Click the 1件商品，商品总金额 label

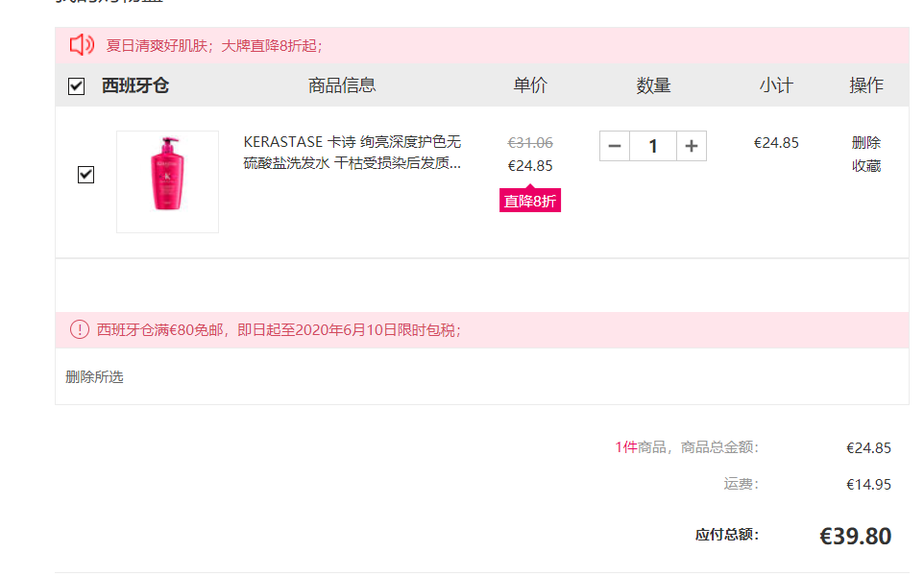[687, 447]
